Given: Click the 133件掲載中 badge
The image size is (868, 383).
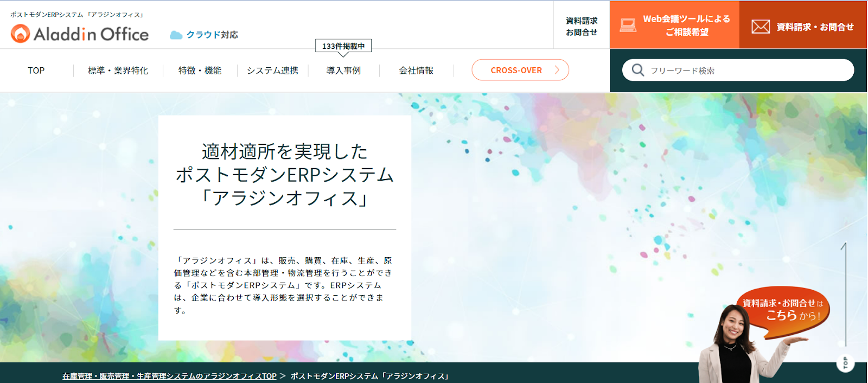Looking at the screenshot, I should click(343, 46).
